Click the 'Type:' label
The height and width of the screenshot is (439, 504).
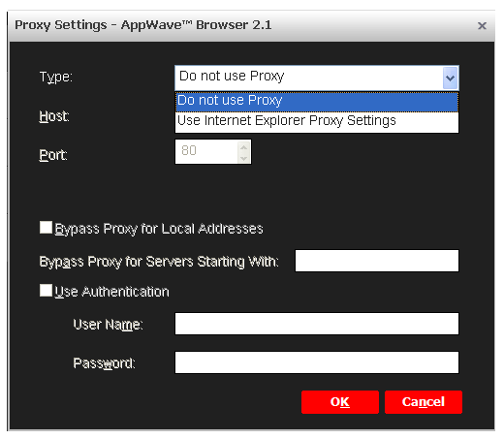(x=56, y=78)
